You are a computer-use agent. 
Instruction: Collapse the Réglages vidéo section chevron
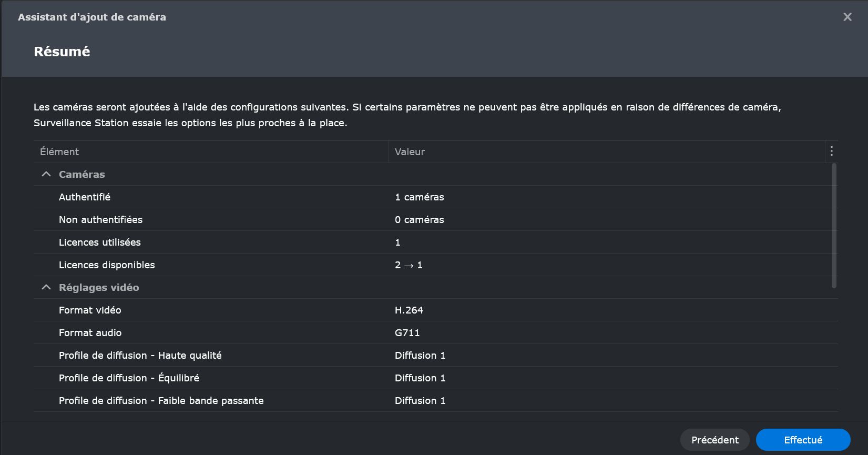(46, 287)
